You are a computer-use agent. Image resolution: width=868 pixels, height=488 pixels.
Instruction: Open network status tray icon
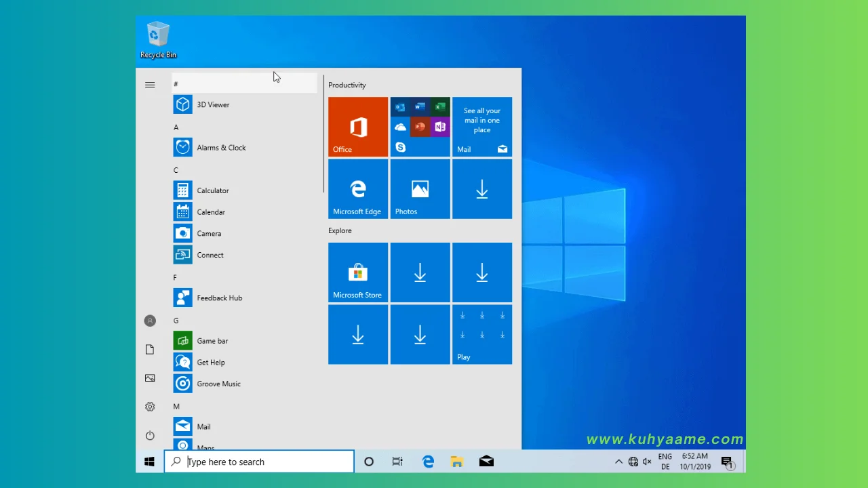[633, 462]
